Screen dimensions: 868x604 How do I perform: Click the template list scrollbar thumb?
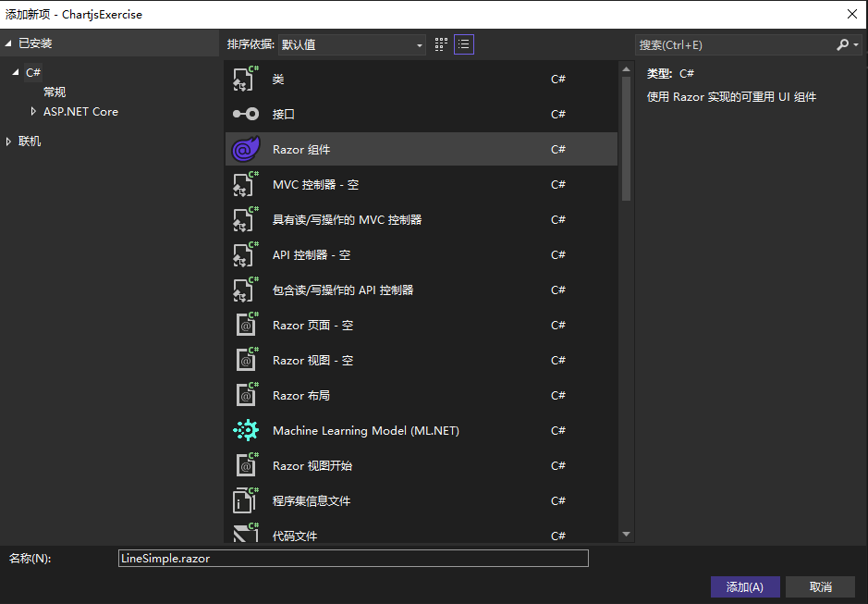tap(626, 139)
